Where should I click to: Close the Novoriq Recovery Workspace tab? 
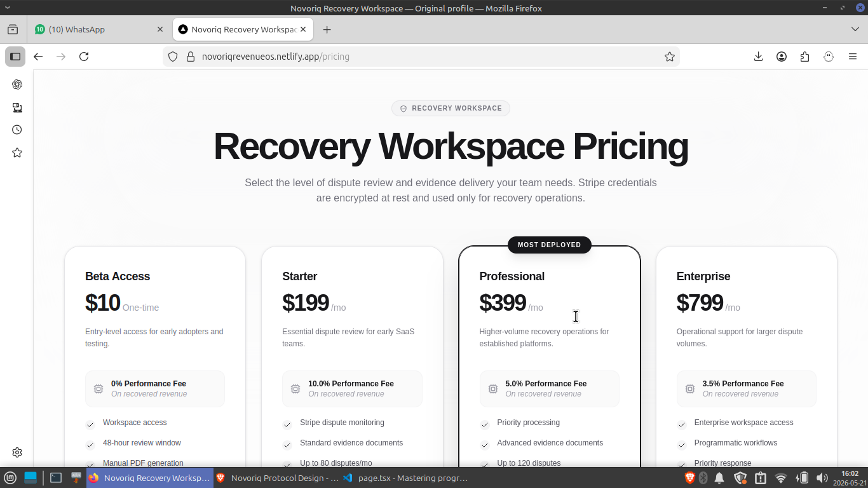pos(303,29)
